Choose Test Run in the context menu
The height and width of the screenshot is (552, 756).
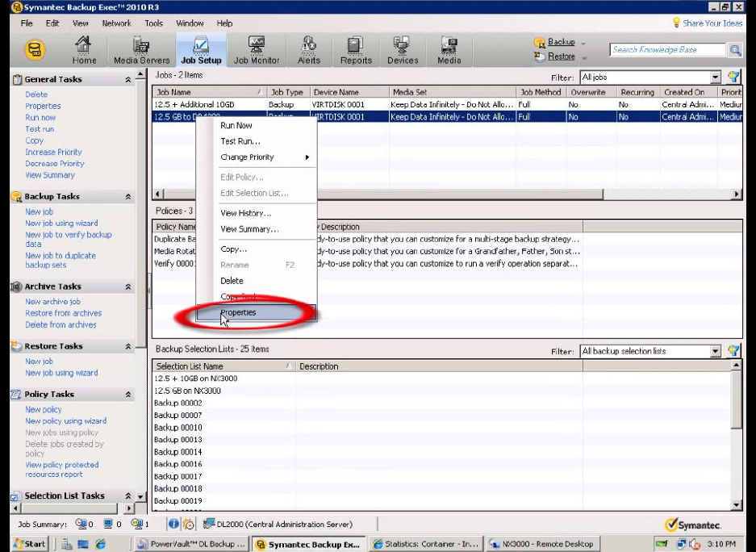point(256,141)
